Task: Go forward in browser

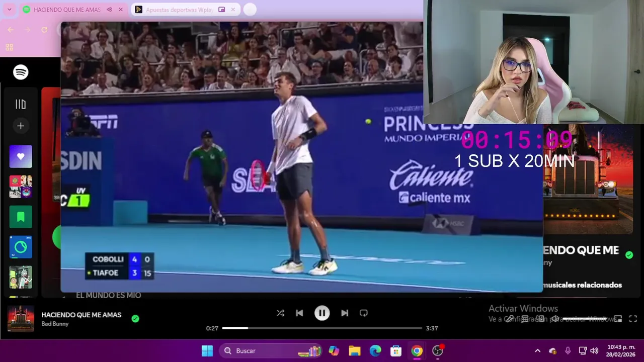Action: [x=28, y=30]
